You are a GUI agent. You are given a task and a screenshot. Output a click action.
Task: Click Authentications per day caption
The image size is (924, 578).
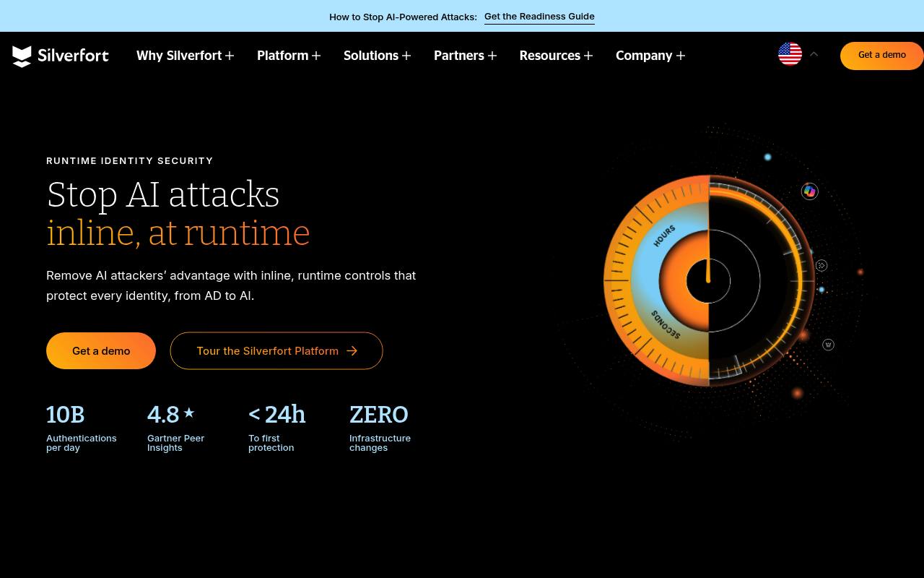tap(82, 443)
